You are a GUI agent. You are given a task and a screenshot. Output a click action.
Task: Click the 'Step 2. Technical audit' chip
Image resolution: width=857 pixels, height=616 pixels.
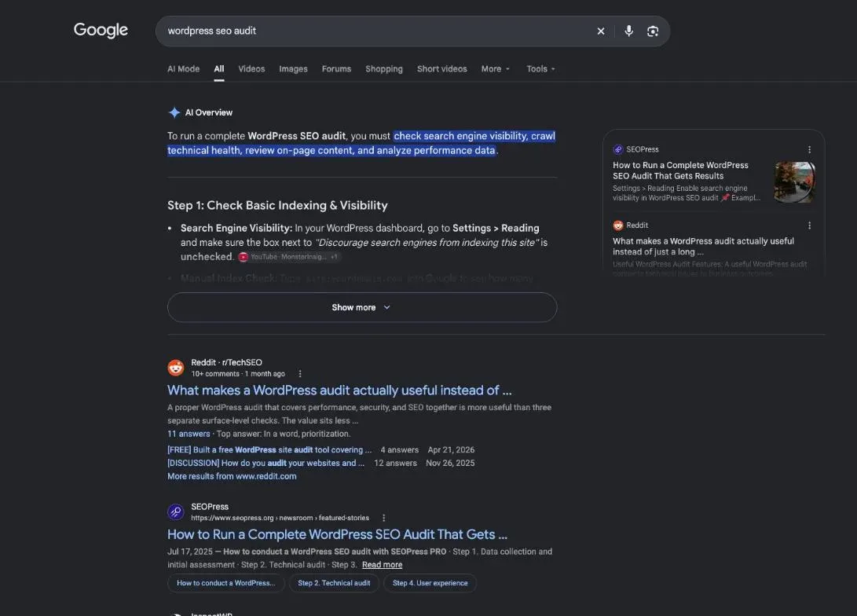click(x=334, y=583)
